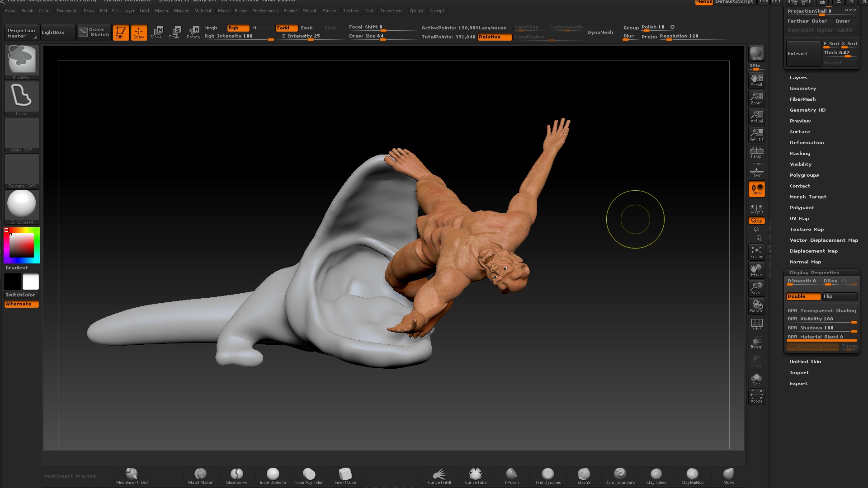
Task: Select the hPolish brush
Action: coord(511,476)
